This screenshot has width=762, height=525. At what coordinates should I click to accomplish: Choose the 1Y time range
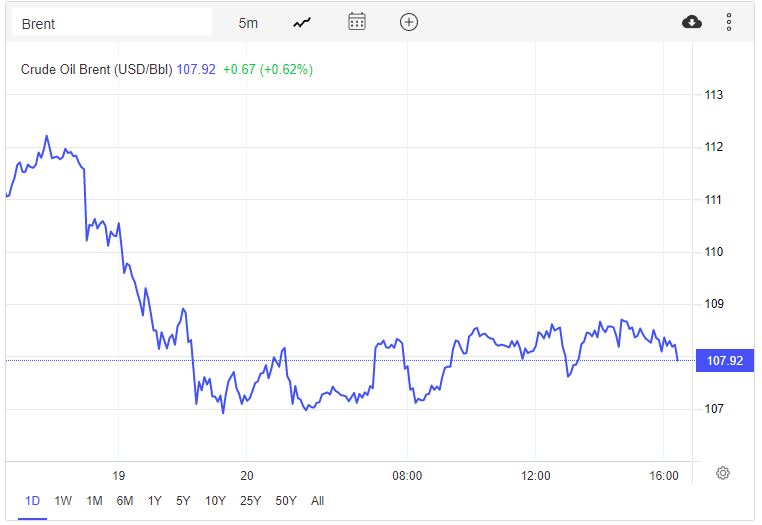click(154, 500)
